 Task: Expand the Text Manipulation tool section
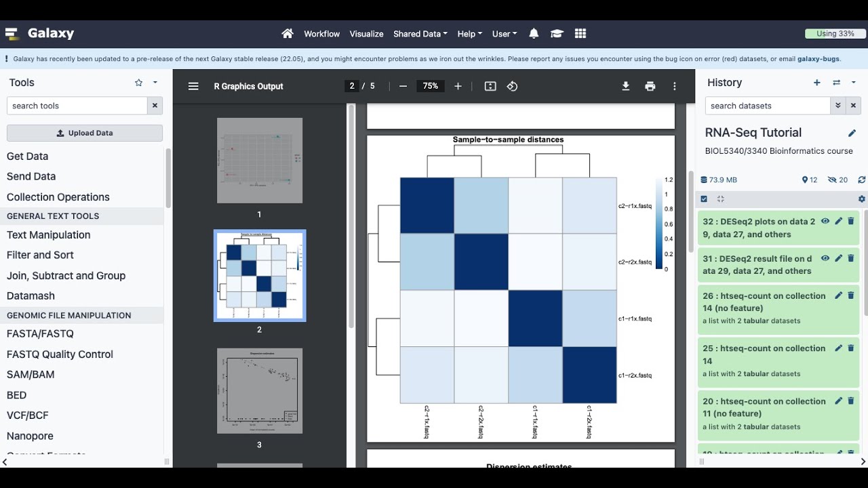click(x=49, y=235)
